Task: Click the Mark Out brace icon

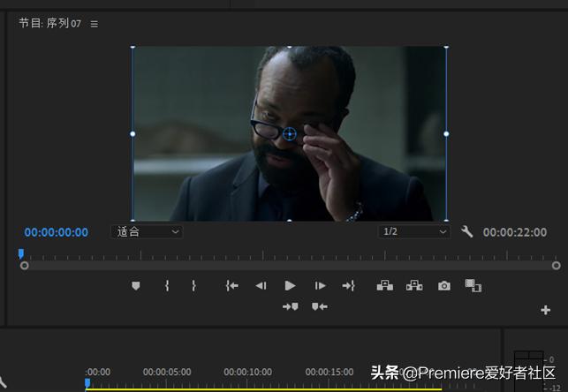Action: pos(193,286)
